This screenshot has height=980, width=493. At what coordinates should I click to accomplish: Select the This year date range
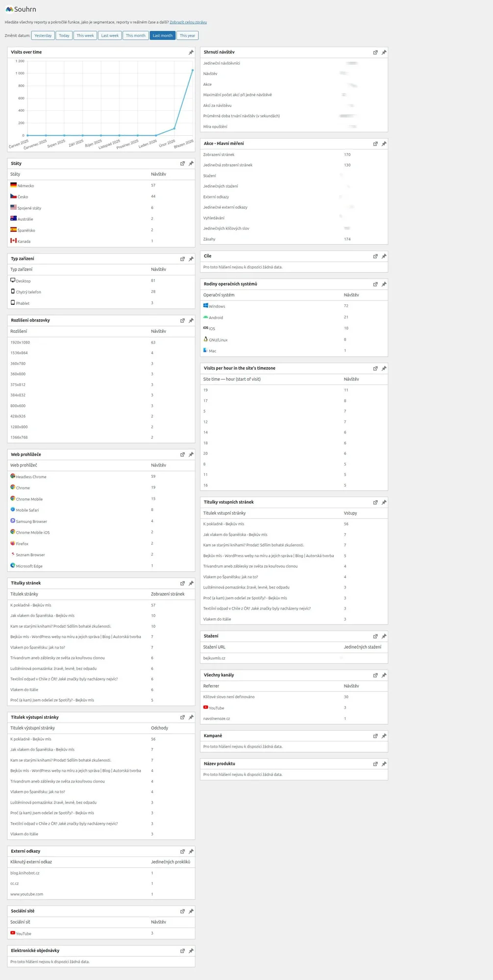click(x=187, y=35)
